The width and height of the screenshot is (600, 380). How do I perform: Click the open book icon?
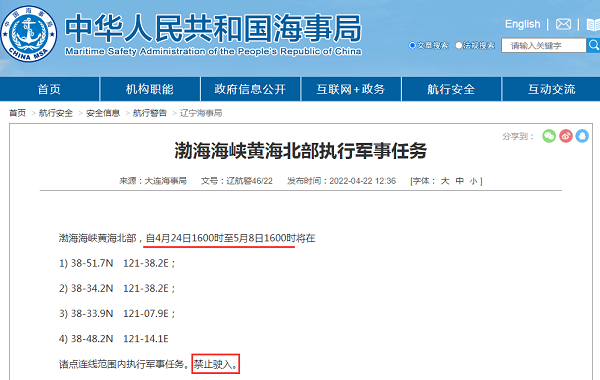tap(593, 25)
